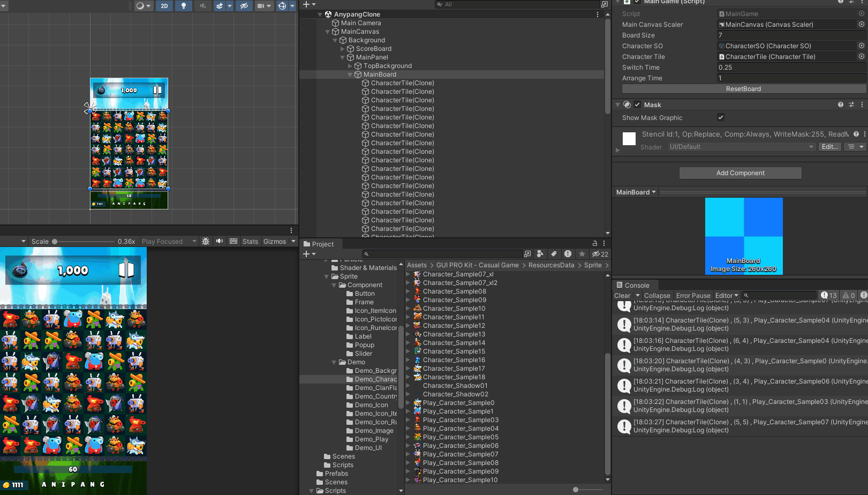Toggle console warnings count 0

click(849, 296)
